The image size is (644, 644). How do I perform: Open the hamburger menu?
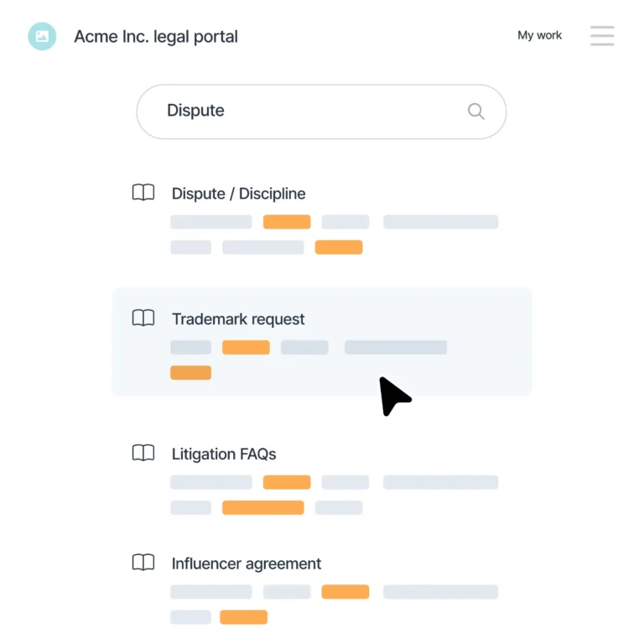pos(602,36)
